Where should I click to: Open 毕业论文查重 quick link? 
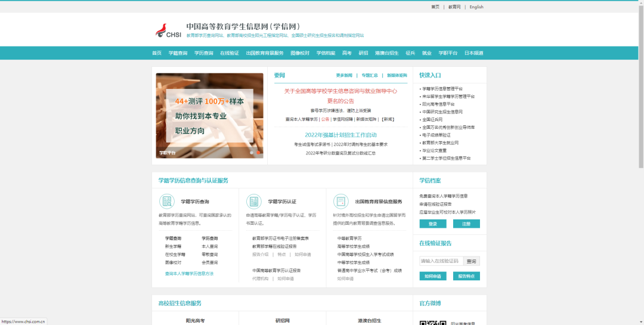coord(434,150)
